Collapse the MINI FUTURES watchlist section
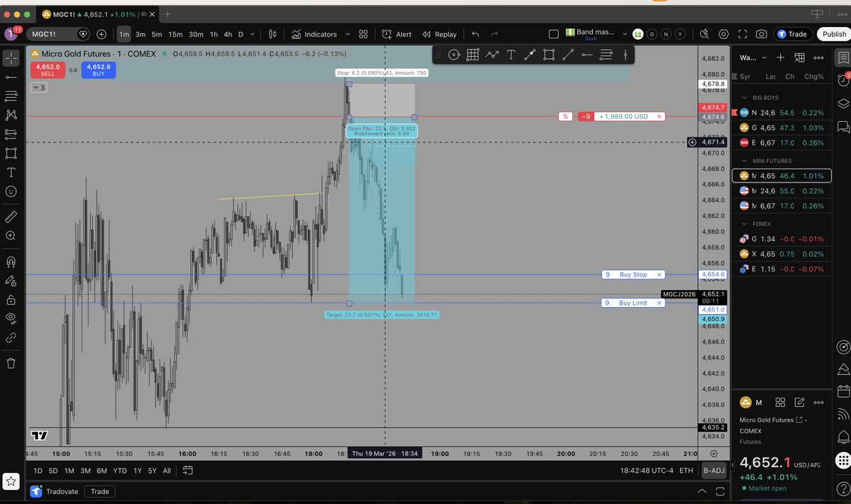Viewport: 851px width, 504px height. click(744, 161)
